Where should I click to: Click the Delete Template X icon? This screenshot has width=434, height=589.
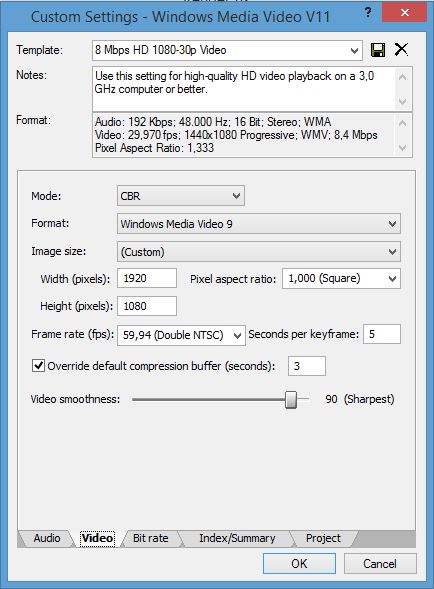click(x=401, y=49)
